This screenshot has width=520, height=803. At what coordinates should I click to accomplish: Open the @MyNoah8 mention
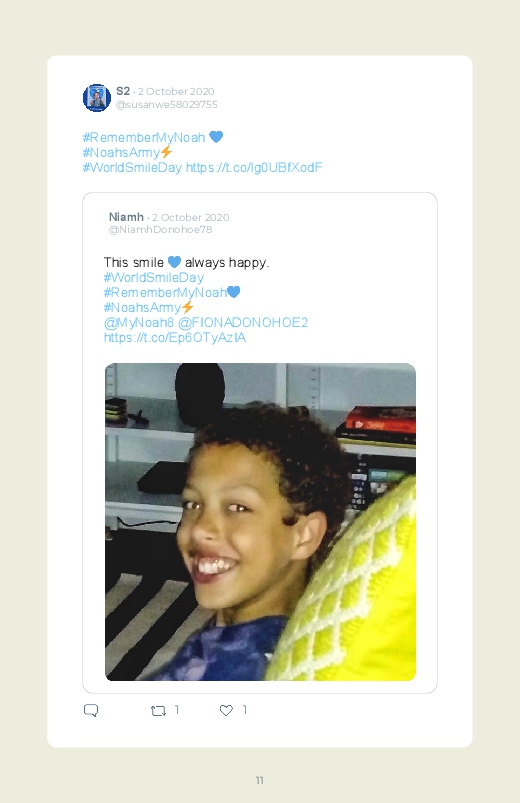point(139,323)
